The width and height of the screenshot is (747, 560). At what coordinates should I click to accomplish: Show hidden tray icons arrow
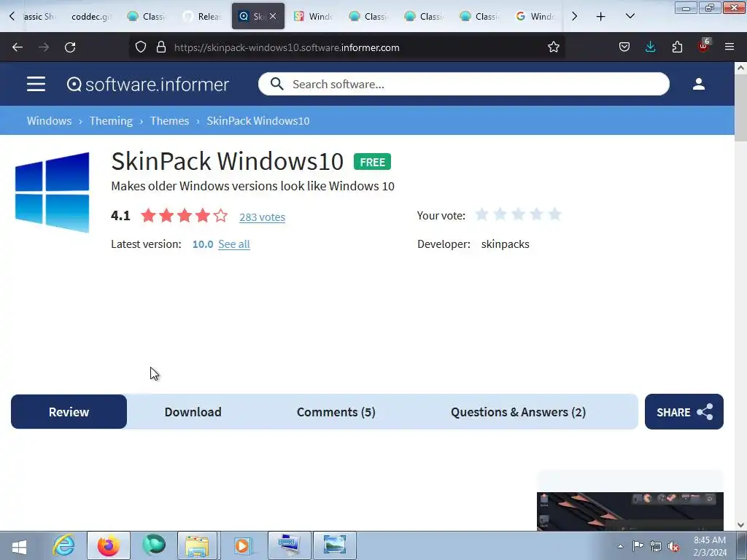pyautogui.click(x=620, y=546)
